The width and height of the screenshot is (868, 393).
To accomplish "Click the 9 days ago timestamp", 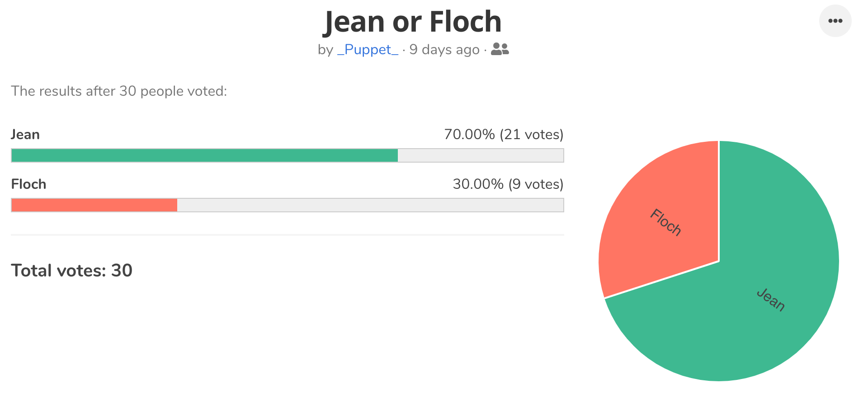I will [444, 49].
